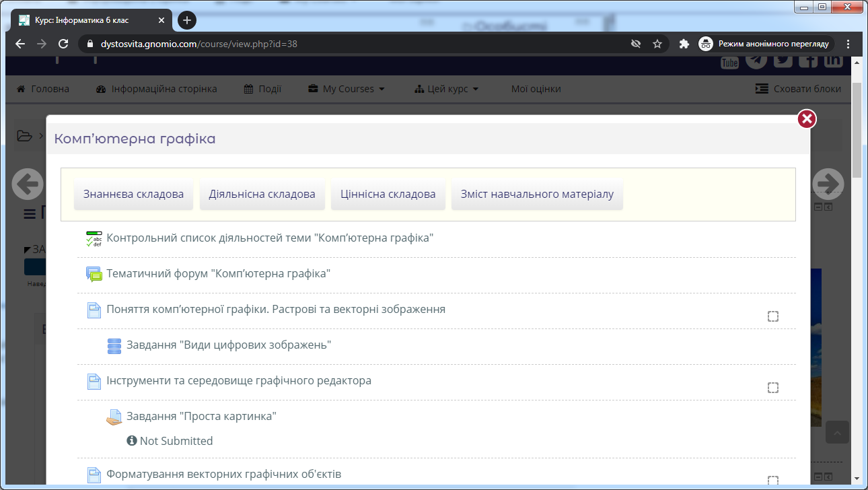Screen dimensions: 868x490
Task: Reload the page
Action: [x=63, y=44]
